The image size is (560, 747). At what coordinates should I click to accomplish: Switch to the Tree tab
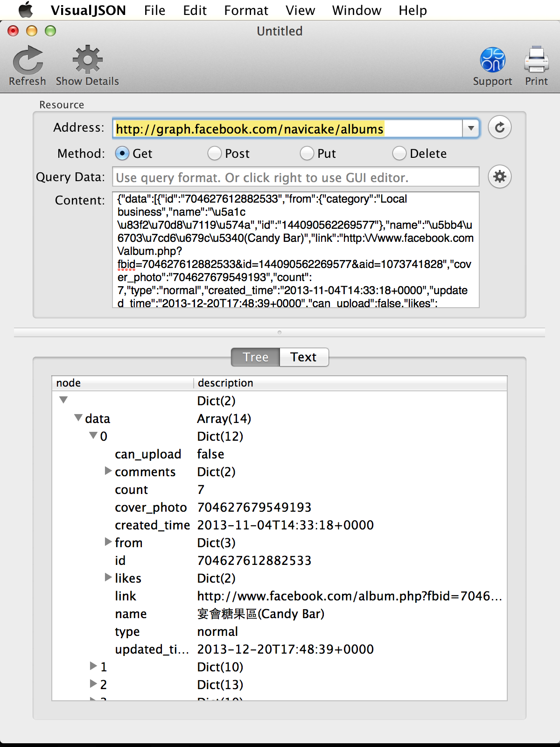[x=255, y=357]
